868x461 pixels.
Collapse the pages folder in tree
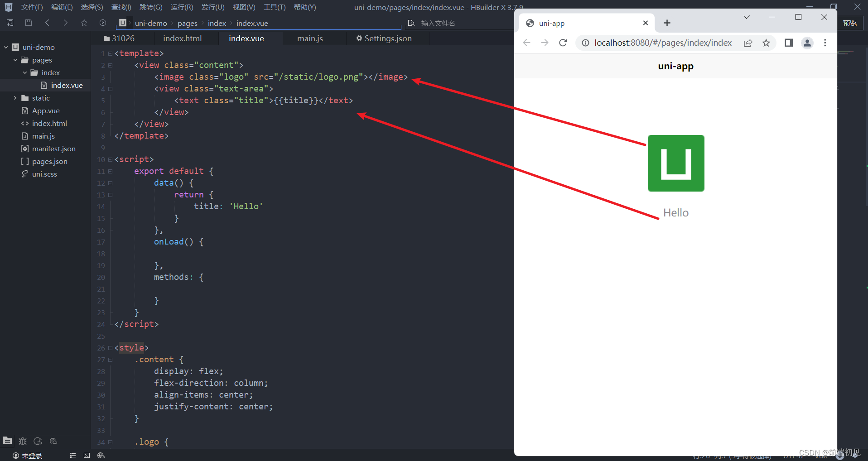pyautogui.click(x=15, y=60)
